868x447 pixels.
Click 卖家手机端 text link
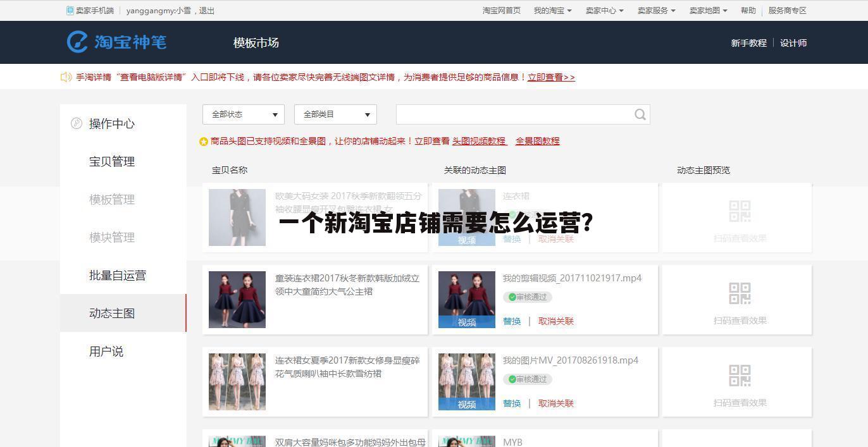click(95, 11)
